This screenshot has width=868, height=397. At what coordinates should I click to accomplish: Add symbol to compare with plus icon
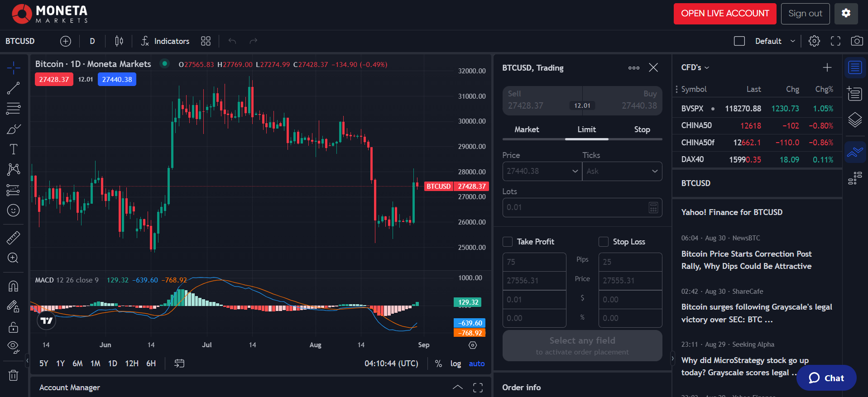point(66,41)
